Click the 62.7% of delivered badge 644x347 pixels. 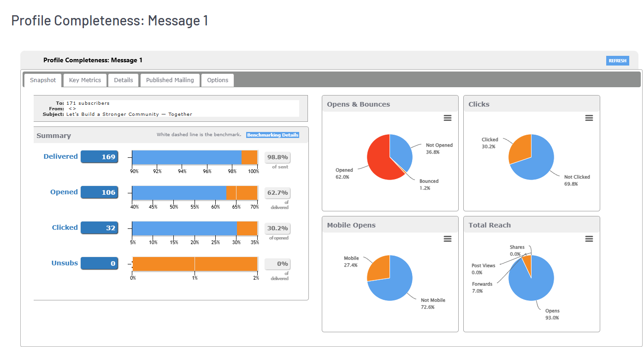(x=277, y=192)
